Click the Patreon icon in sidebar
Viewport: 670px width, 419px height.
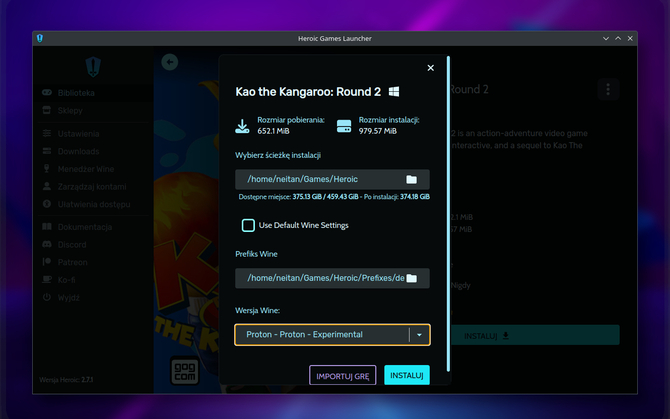(47, 263)
